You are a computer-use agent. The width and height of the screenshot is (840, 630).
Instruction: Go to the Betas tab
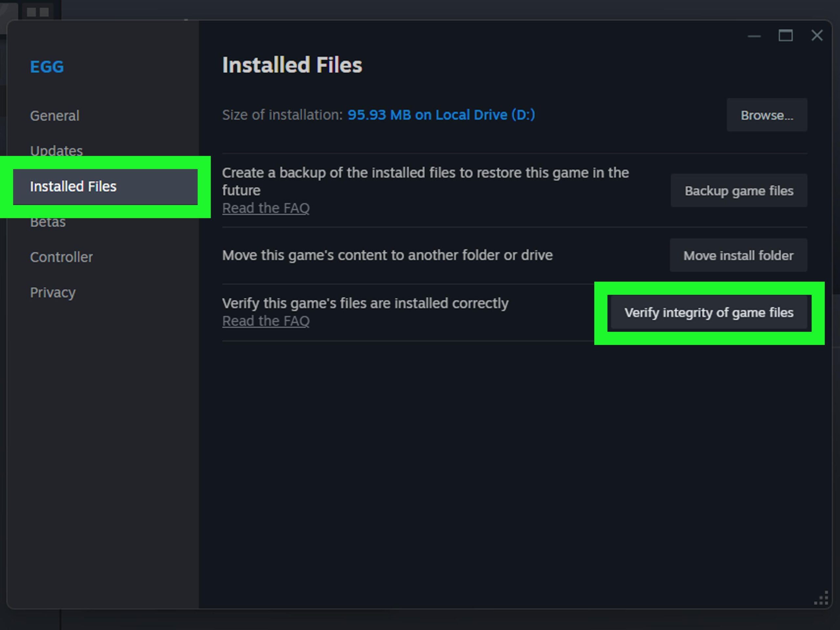click(48, 222)
